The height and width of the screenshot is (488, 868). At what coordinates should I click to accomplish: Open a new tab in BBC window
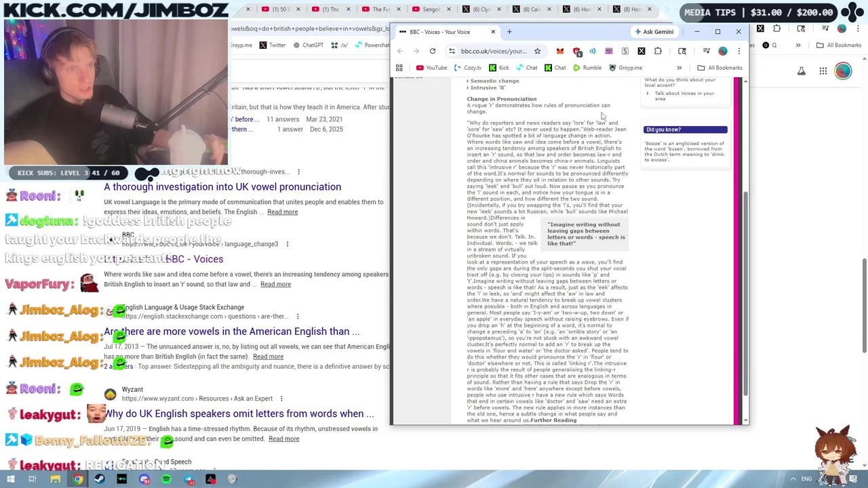[x=509, y=32]
